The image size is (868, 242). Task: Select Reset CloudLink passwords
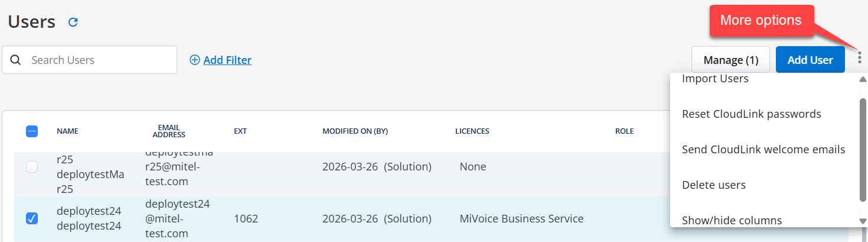[x=751, y=114]
